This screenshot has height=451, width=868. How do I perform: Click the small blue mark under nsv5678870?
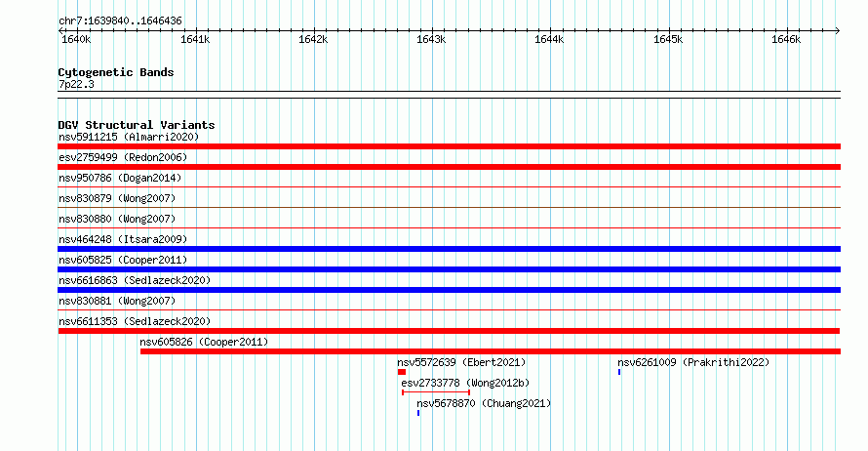tap(418, 413)
